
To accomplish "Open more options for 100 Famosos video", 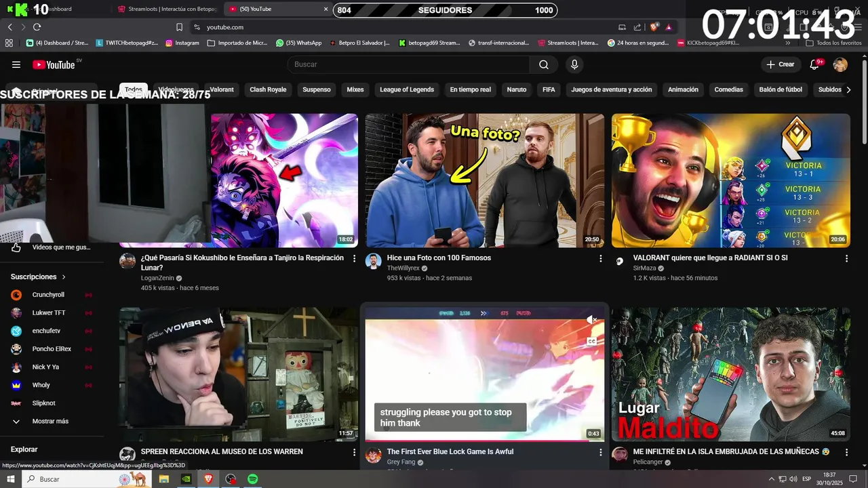I will (600, 259).
